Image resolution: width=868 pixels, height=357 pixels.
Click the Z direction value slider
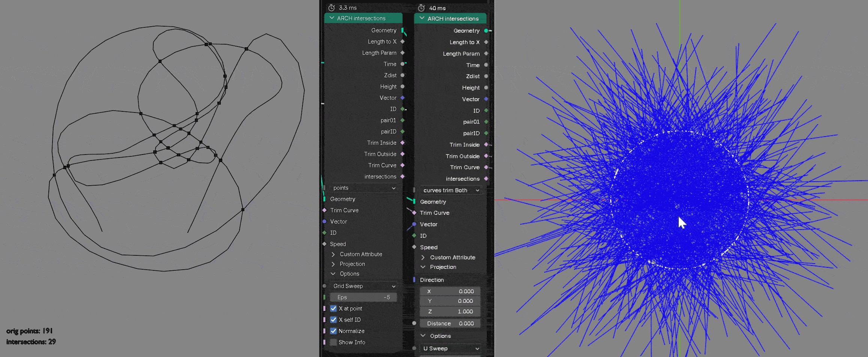point(450,311)
